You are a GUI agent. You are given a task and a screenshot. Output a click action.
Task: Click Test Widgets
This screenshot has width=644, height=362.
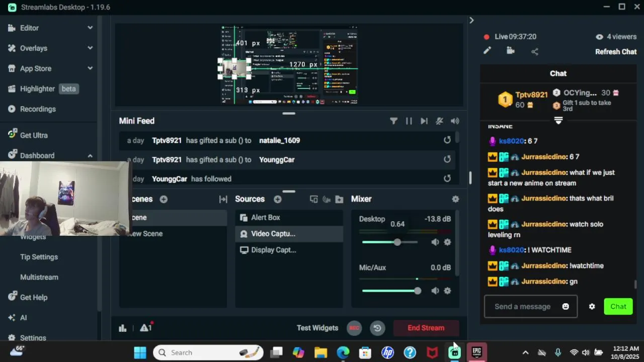pos(317,328)
